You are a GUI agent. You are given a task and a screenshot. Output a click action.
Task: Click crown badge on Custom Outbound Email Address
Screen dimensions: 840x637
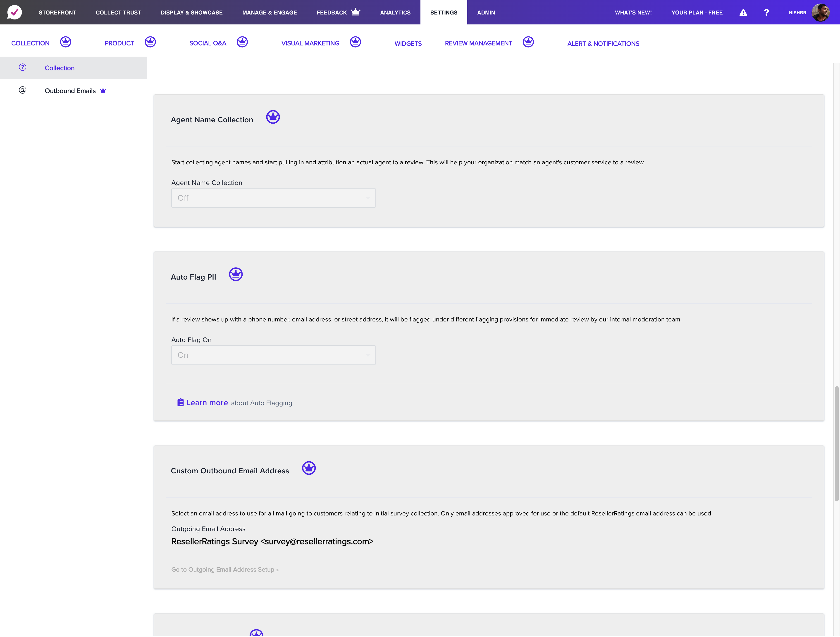pyautogui.click(x=309, y=468)
